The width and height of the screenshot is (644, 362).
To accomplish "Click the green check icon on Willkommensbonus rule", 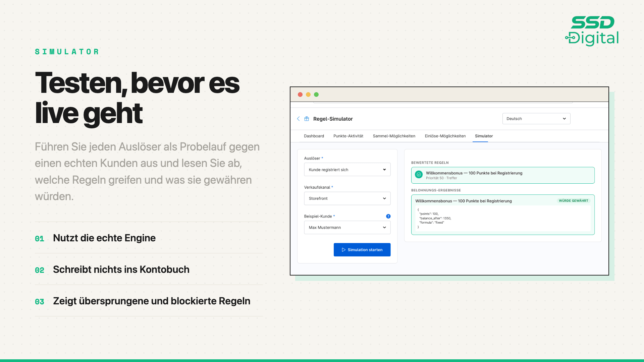I will pyautogui.click(x=419, y=174).
